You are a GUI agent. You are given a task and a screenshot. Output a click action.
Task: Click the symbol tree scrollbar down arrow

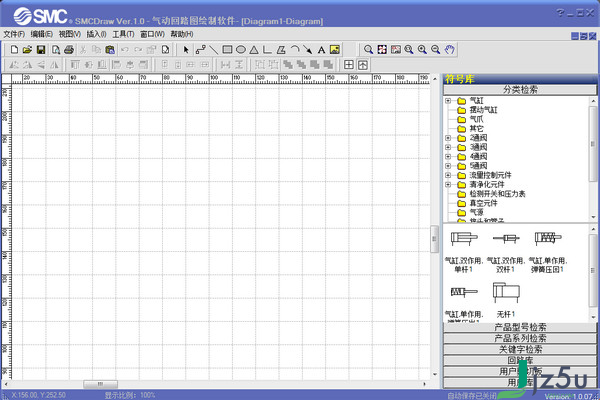click(593, 217)
